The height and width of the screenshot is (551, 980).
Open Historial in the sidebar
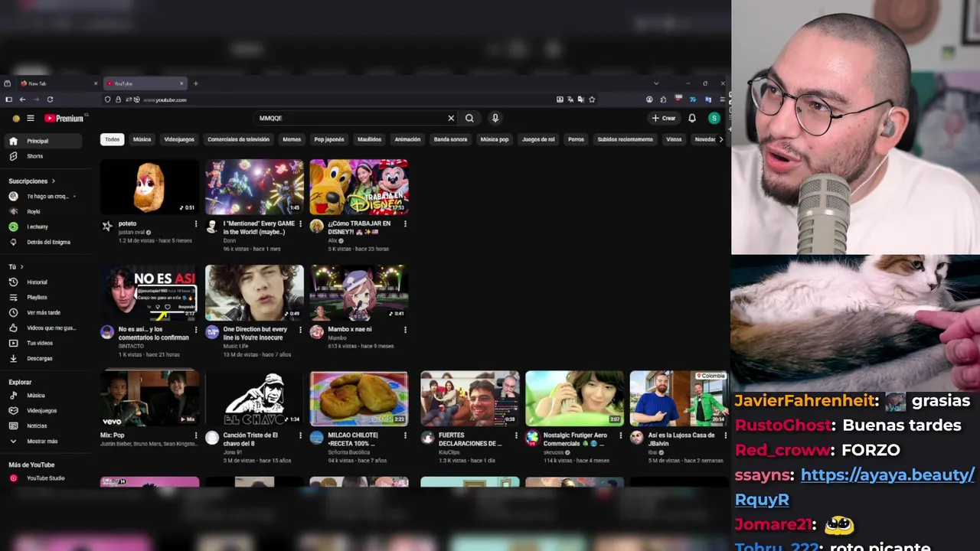43,282
